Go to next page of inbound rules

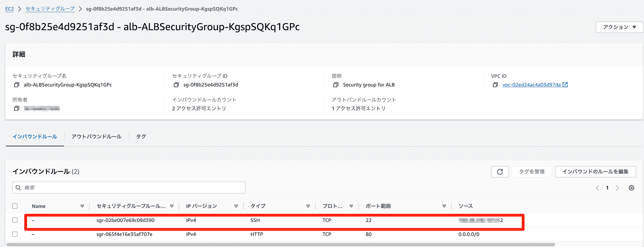(x=617, y=188)
